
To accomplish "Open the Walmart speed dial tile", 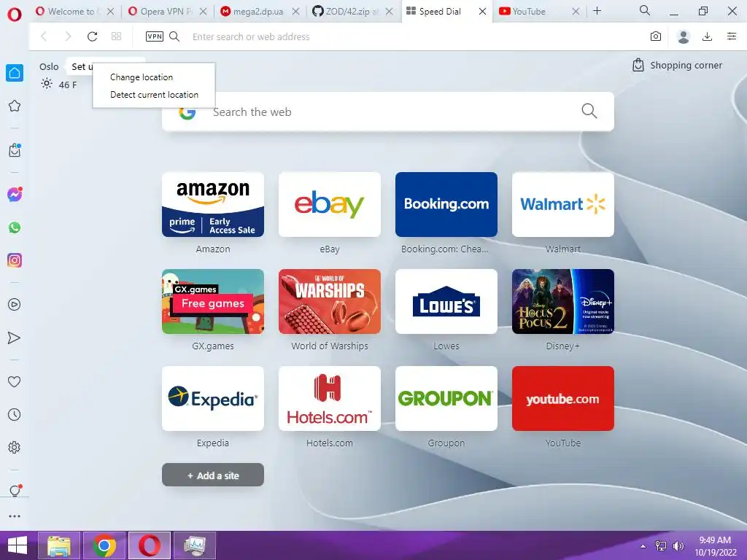I will tap(563, 204).
